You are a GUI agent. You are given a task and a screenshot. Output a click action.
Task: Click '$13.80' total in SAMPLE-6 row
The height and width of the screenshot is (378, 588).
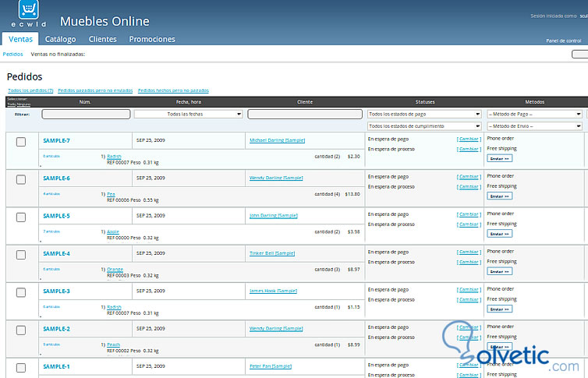(352, 194)
